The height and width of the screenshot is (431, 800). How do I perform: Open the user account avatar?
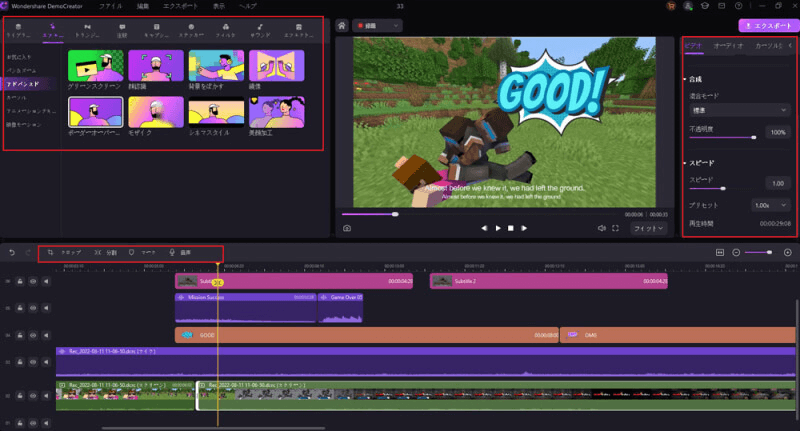(x=688, y=6)
